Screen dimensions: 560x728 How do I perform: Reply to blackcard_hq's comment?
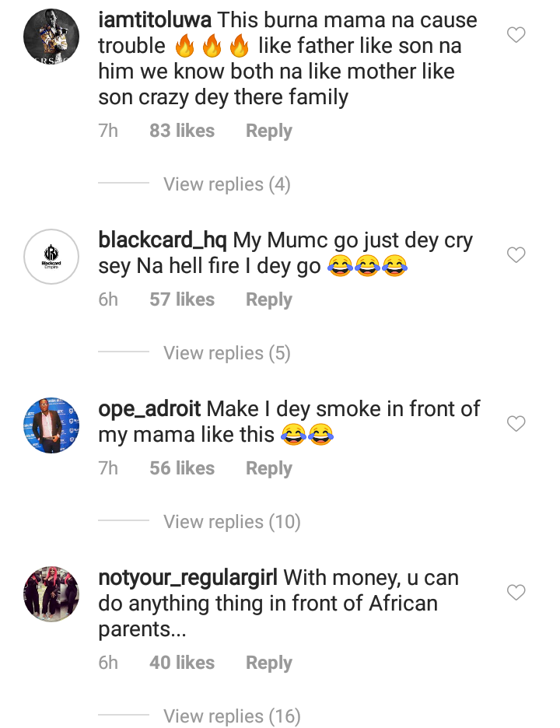[268, 299]
